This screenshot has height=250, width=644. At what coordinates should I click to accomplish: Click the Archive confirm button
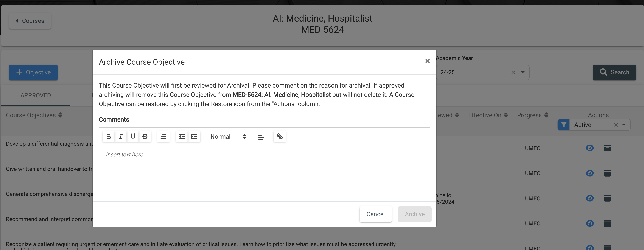tap(414, 214)
